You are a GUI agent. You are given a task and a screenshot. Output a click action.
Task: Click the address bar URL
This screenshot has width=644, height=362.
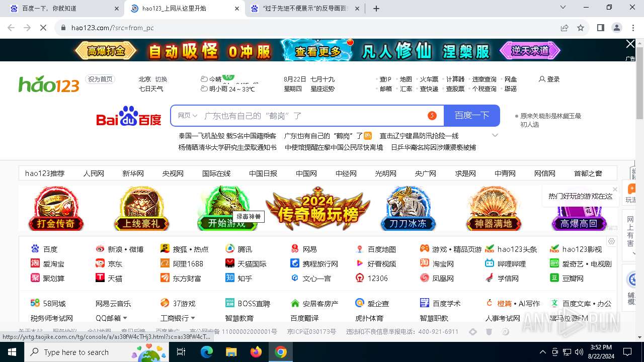[x=113, y=28]
